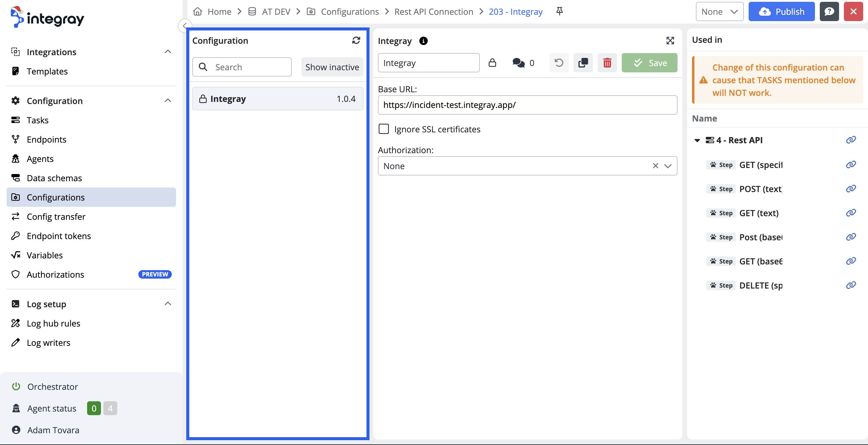The width and height of the screenshot is (868, 445).
Task: Open the None dropdown beside Publish
Action: coord(719,11)
